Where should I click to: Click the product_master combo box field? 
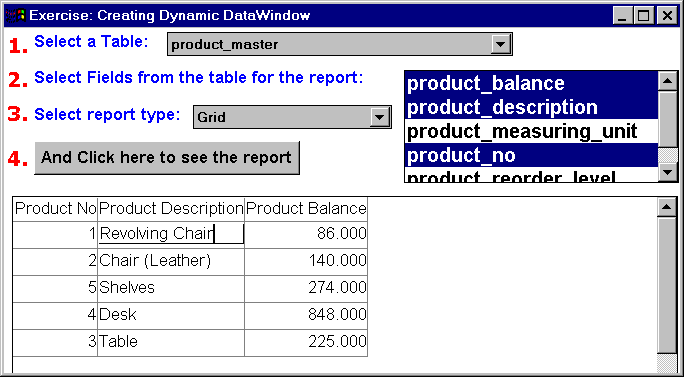point(339,44)
